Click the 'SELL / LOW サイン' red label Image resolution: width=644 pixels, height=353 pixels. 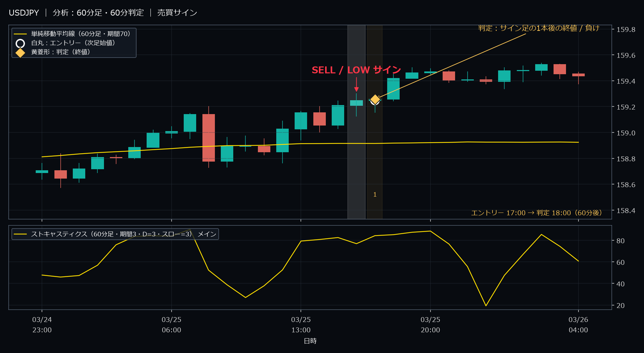point(356,70)
